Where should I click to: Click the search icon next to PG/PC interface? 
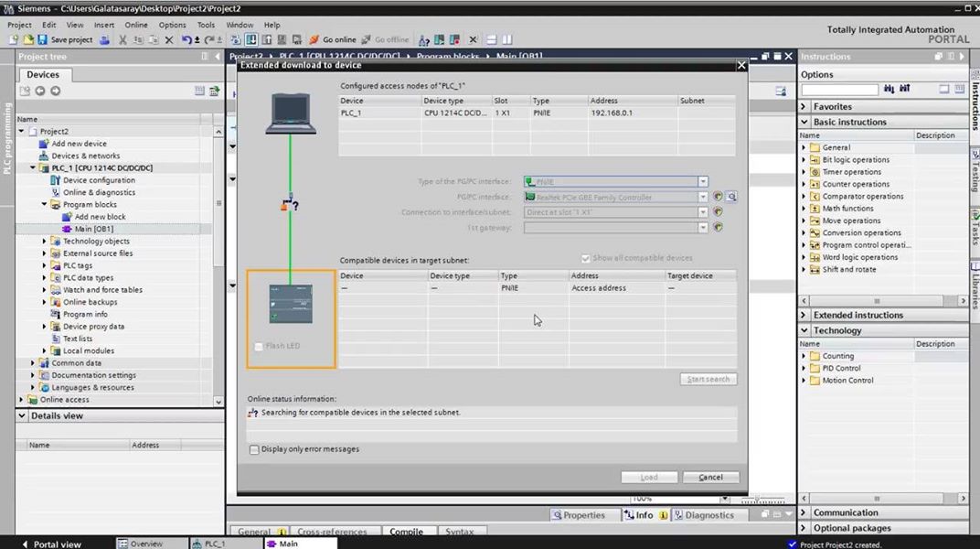click(x=732, y=197)
